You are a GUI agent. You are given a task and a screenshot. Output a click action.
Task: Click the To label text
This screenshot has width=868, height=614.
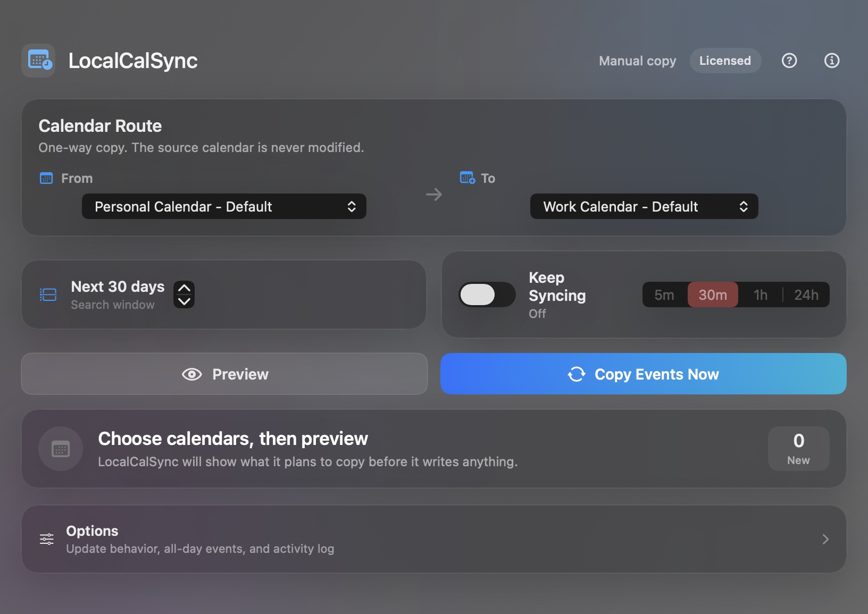pyautogui.click(x=488, y=179)
